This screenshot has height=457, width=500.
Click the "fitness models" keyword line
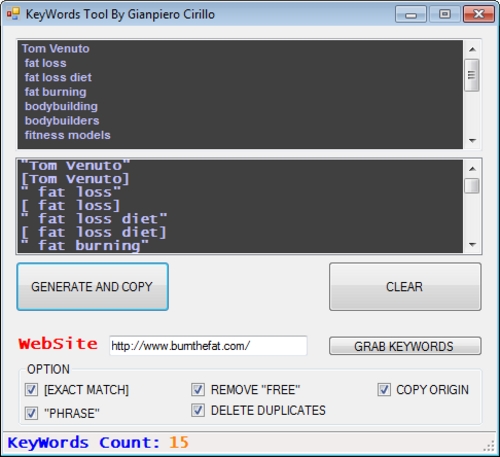(x=67, y=135)
